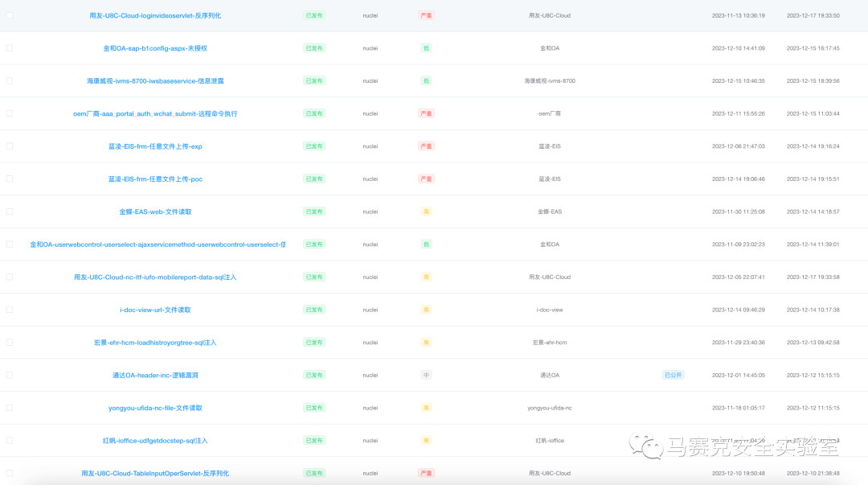
Task: Open the 金蝶-EAS-web-文件读取 link
Action: coord(155,212)
